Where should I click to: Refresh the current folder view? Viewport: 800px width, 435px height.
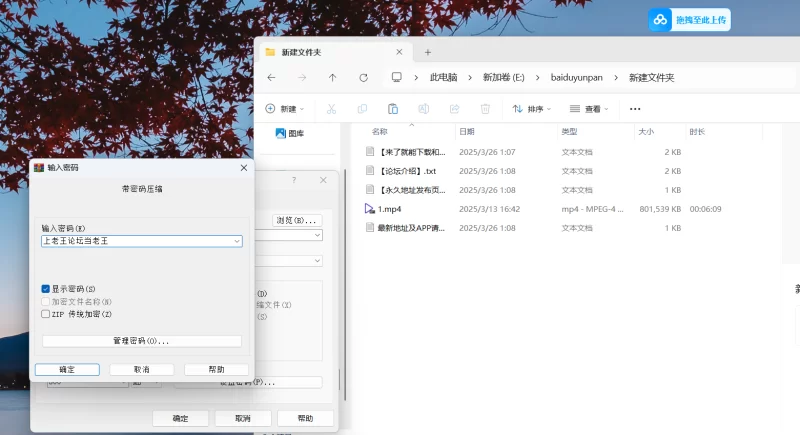[363, 77]
